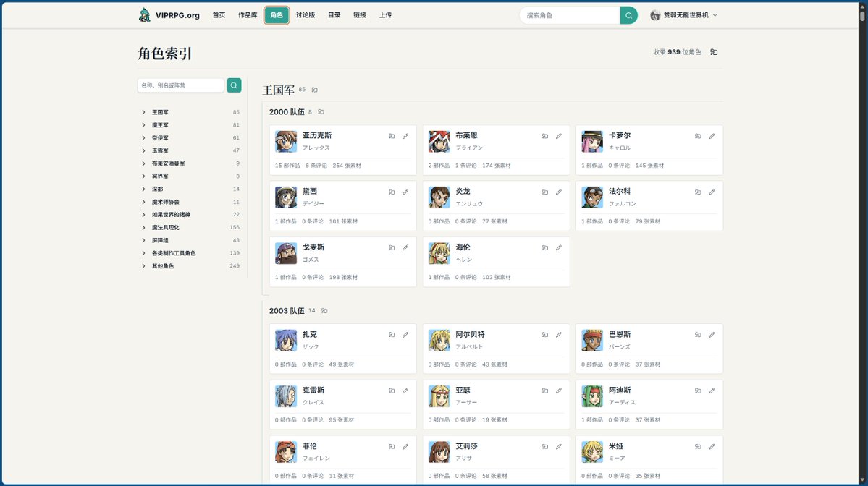
Task: Click the 名称、别名或阵营 filter field
Action: coord(180,85)
